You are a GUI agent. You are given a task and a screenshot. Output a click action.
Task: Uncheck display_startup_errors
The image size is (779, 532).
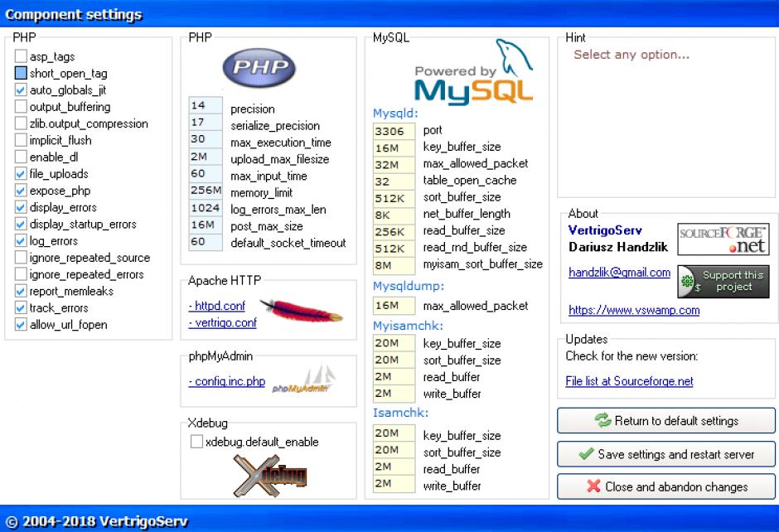[x=21, y=224]
